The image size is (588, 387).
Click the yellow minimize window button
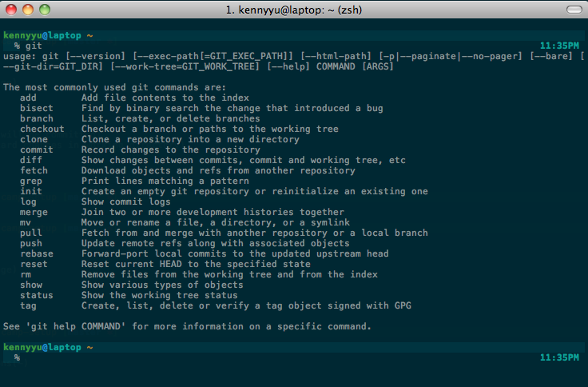point(28,10)
